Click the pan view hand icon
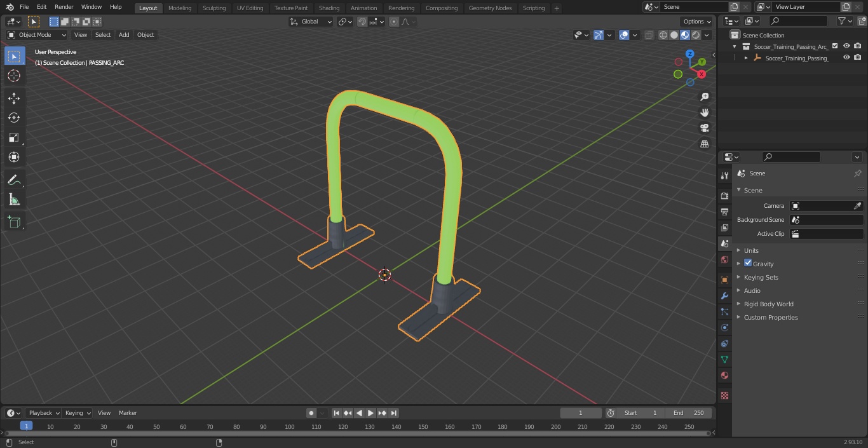 (x=705, y=112)
